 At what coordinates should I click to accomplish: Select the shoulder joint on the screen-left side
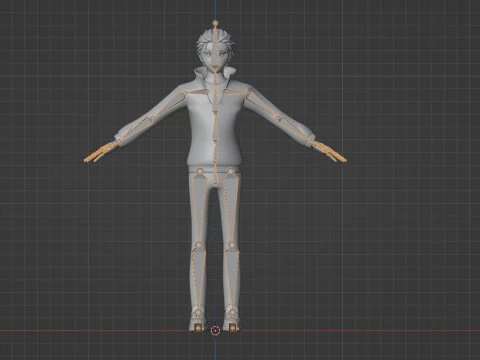tap(184, 93)
